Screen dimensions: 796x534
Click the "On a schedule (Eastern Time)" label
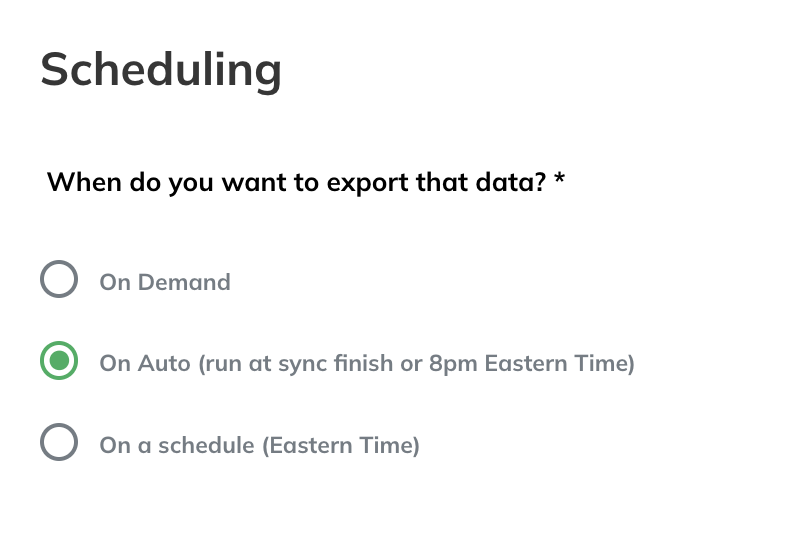click(259, 445)
